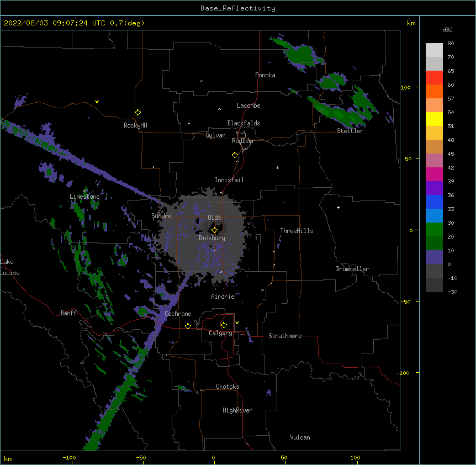Click the Ponoka town label
Image resolution: width=476 pixels, height=465 pixels.
[265, 75]
